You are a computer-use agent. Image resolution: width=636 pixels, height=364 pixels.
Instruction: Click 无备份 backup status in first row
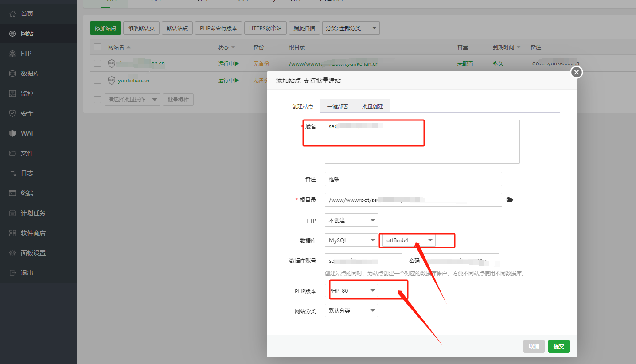click(261, 63)
